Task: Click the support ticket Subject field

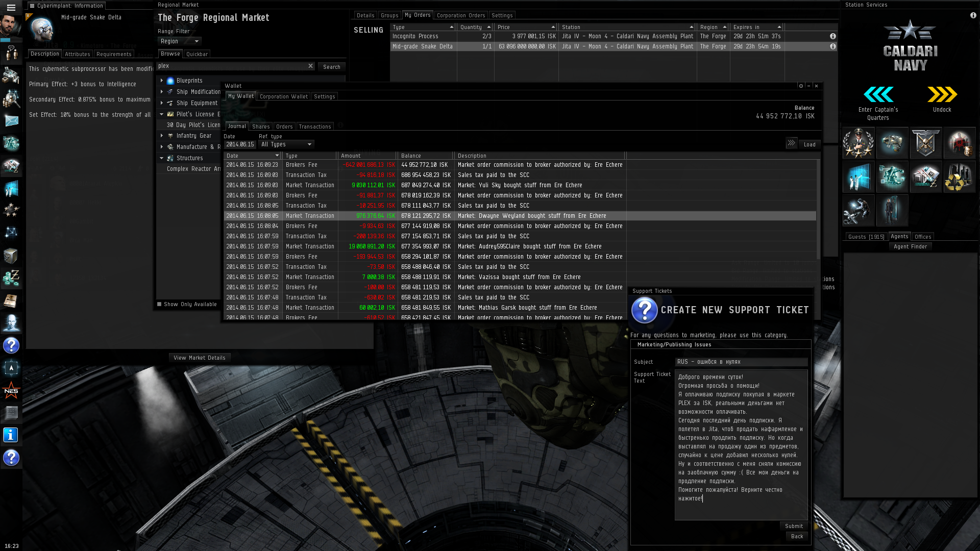Action: pyautogui.click(x=741, y=362)
